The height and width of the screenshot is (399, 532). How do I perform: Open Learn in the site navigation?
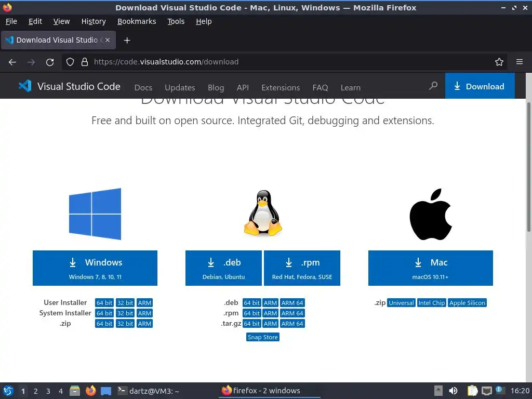[x=351, y=87]
